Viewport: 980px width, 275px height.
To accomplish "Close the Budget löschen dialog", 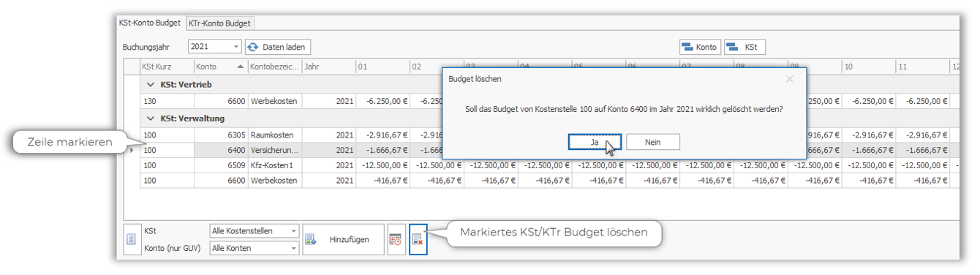I will point(789,78).
